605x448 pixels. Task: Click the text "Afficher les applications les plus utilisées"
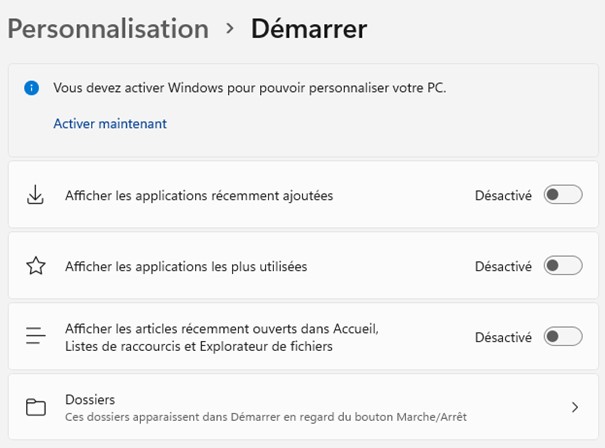186,267
